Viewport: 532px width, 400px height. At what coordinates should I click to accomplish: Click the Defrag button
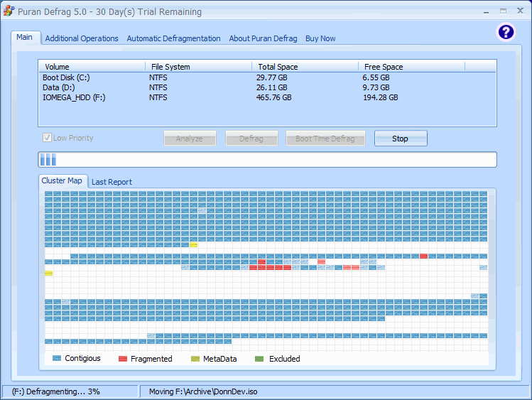[251, 139]
